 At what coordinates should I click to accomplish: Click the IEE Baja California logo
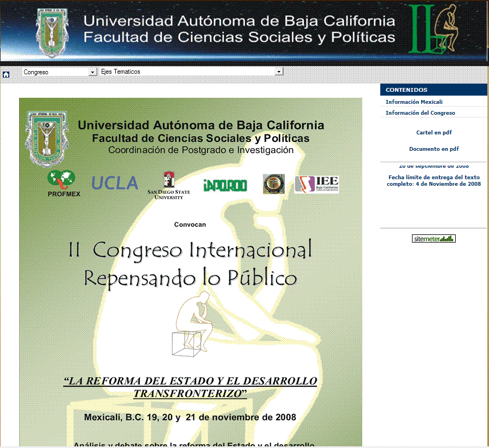point(316,184)
